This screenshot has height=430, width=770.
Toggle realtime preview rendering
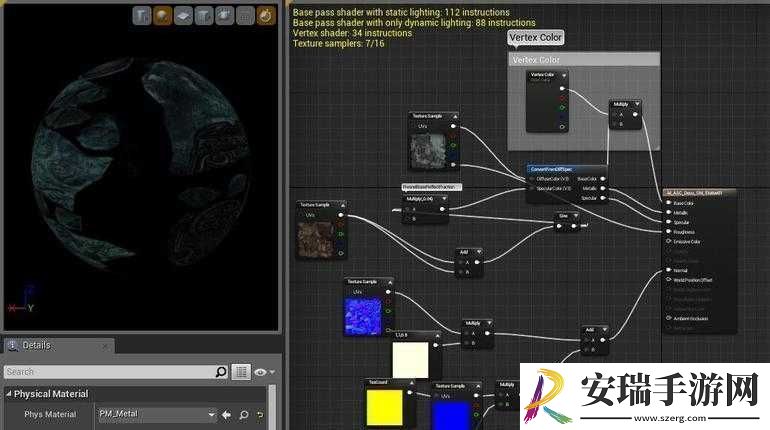click(266, 16)
